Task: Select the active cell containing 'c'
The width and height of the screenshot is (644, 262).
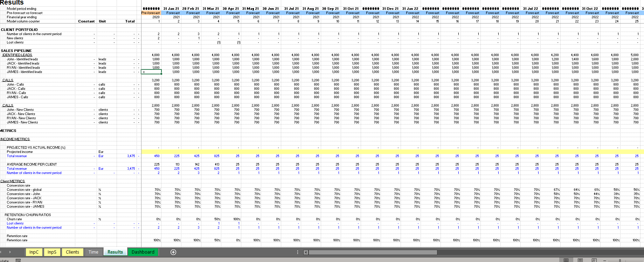Action: pos(151,72)
